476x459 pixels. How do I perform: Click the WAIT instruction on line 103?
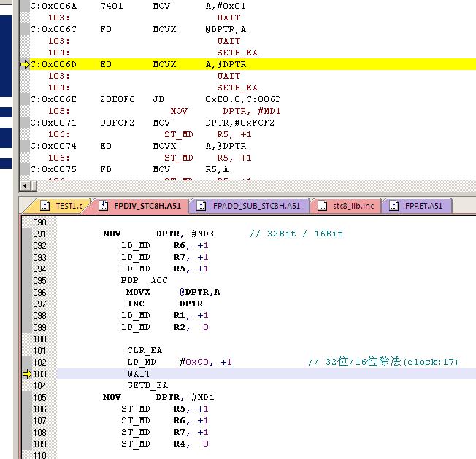139,374
